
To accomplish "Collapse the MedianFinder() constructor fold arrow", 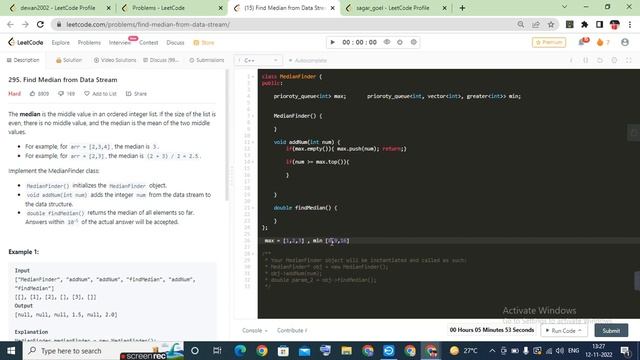I will [253, 116].
